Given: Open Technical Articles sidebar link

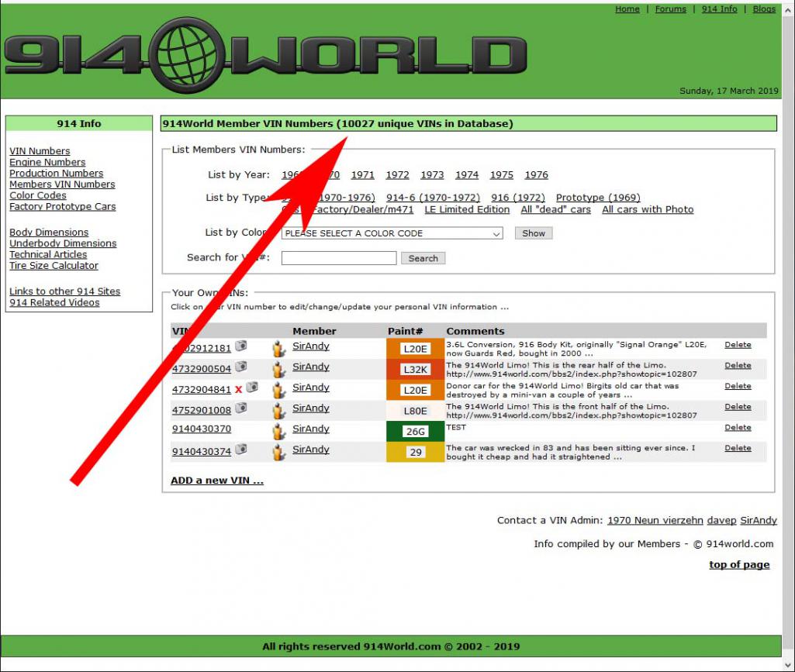Looking at the screenshot, I should point(48,254).
